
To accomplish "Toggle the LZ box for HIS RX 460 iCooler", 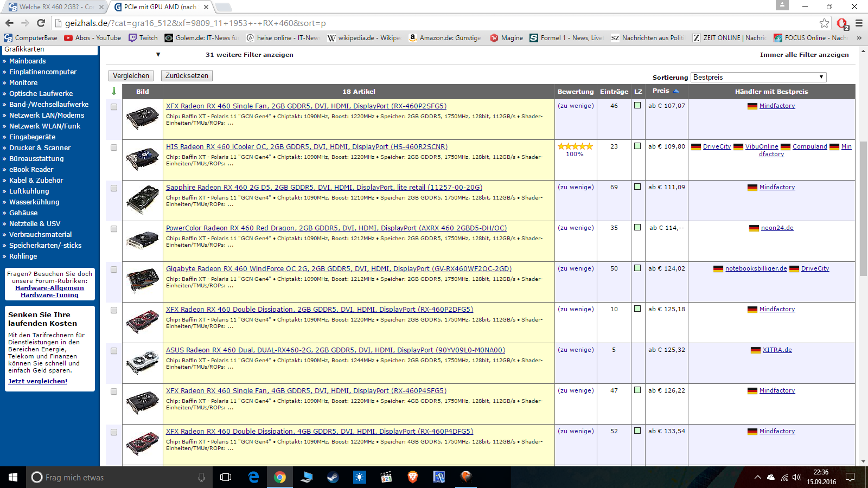I will coord(637,146).
